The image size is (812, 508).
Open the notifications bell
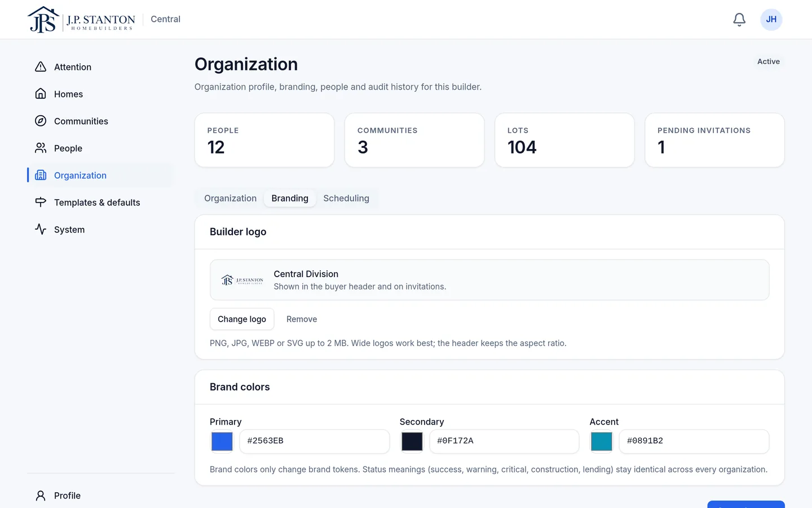pos(739,20)
